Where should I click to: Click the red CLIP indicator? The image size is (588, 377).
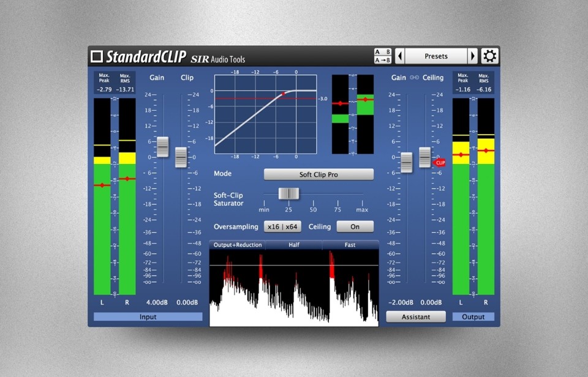439,163
